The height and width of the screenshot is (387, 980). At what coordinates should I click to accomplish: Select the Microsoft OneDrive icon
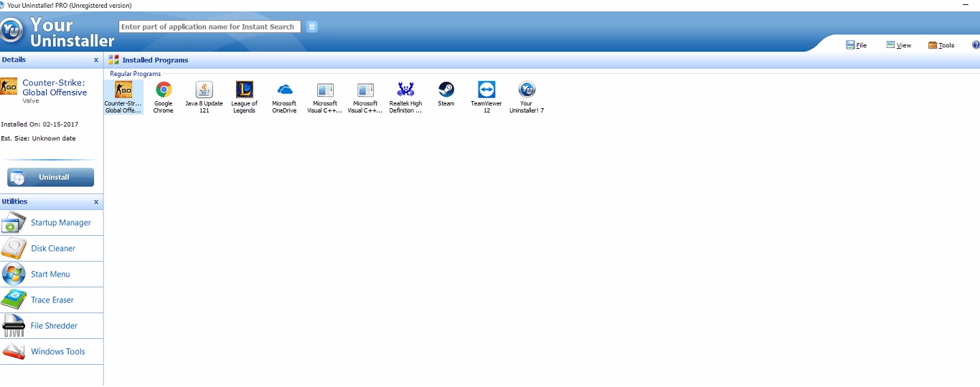tap(285, 90)
